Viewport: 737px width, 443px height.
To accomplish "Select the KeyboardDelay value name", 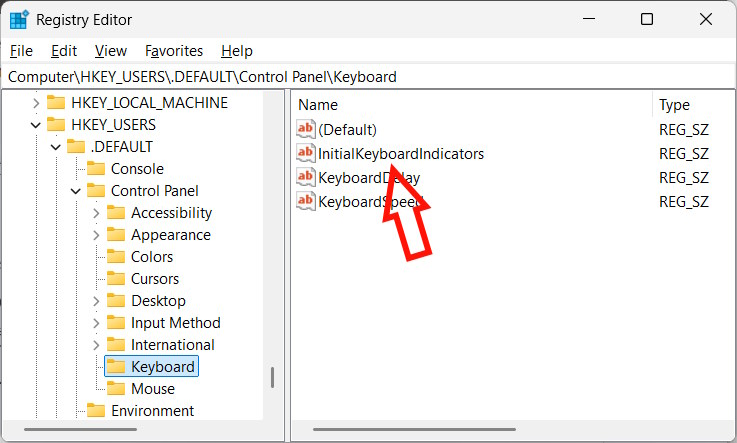I will [369, 178].
